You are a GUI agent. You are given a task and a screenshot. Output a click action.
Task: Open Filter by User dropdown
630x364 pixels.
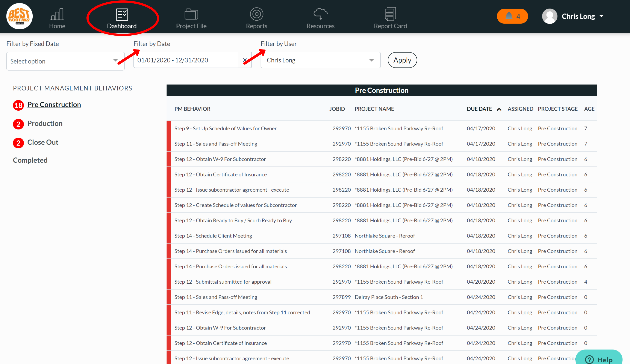(x=321, y=60)
